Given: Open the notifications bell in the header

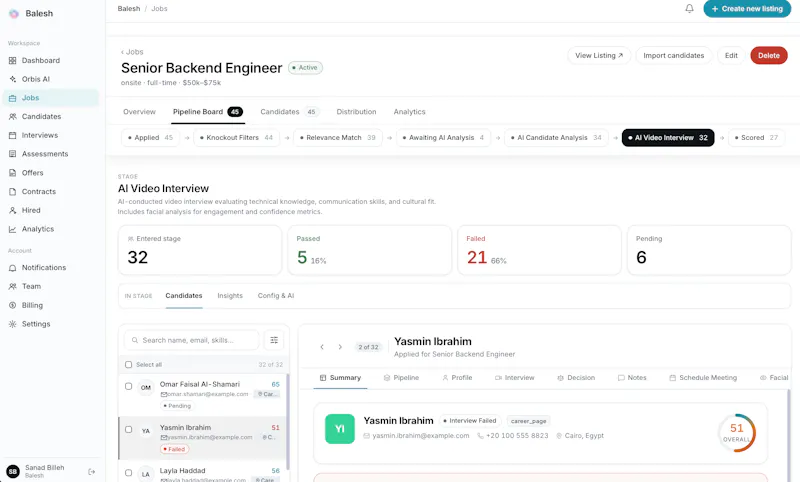Looking at the screenshot, I should click(x=689, y=9).
